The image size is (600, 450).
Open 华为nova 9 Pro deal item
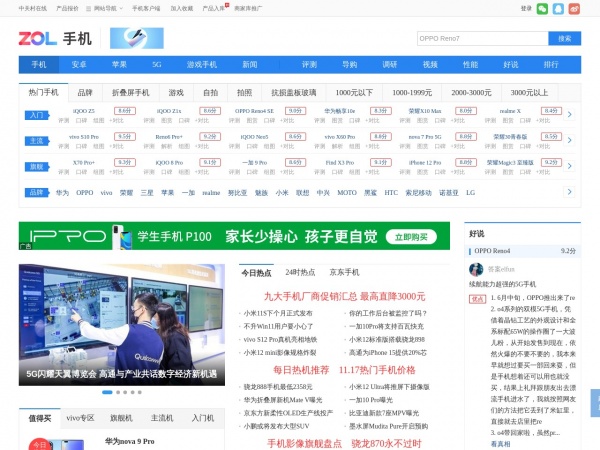coord(130,441)
